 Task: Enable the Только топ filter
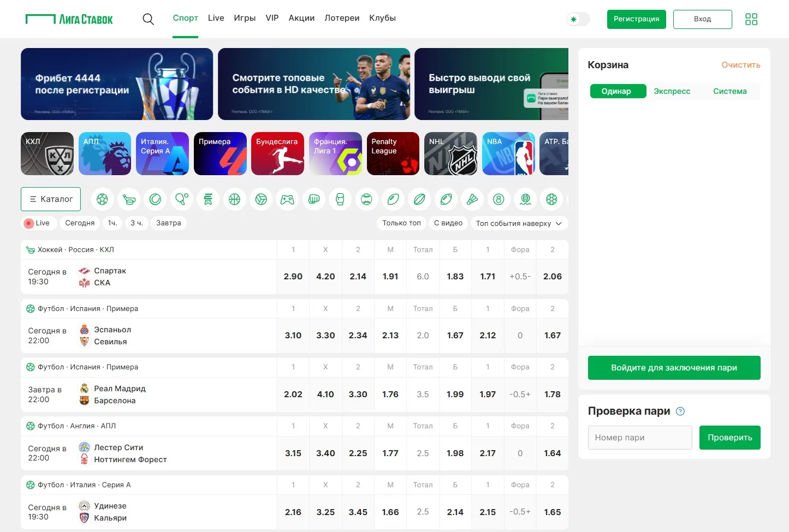coord(401,223)
